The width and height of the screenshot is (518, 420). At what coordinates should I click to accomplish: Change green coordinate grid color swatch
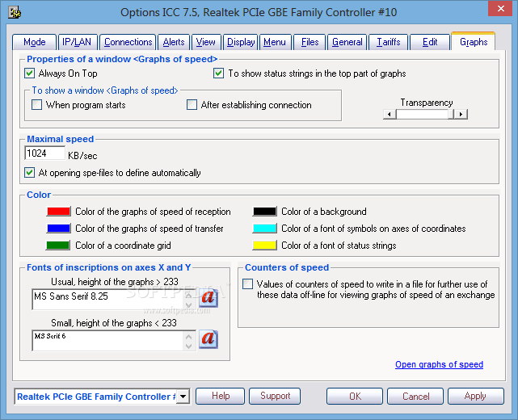pos(58,246)
